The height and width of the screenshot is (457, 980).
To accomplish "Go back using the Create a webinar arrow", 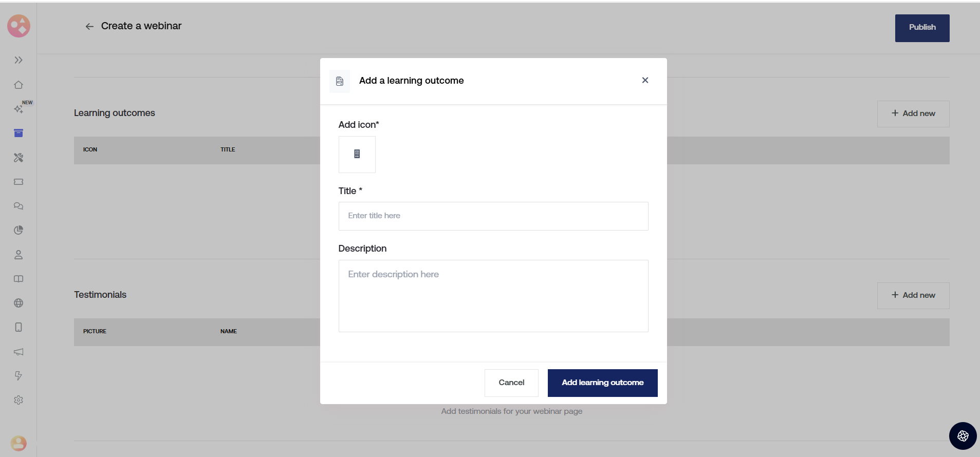I will coord(89,26).
